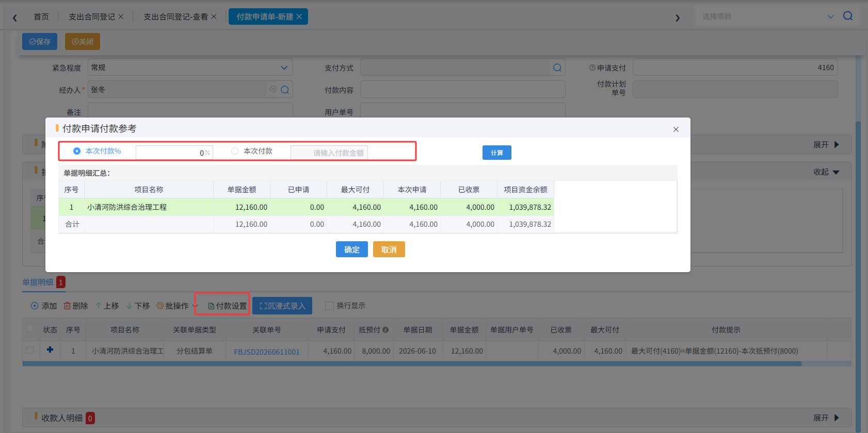
Task: Click the 沉浸式录入 button
Action: 282,306
